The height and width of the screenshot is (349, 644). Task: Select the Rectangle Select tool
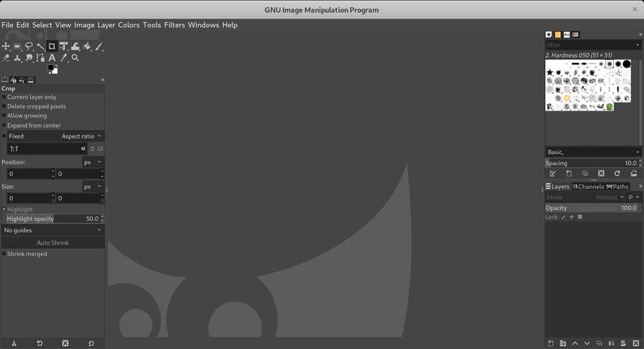click(17, 46)
